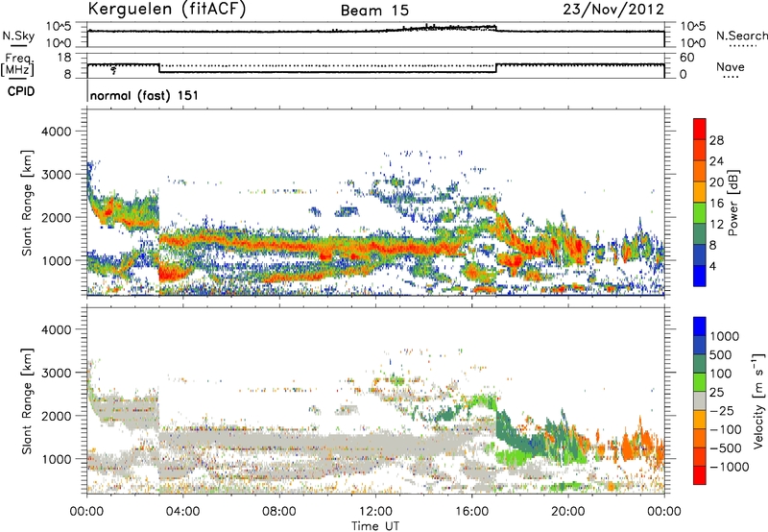Click the "Beam 15" label
Image resolution: width=768 pixels, height=532 pixels.
click(x=374, y=11)
